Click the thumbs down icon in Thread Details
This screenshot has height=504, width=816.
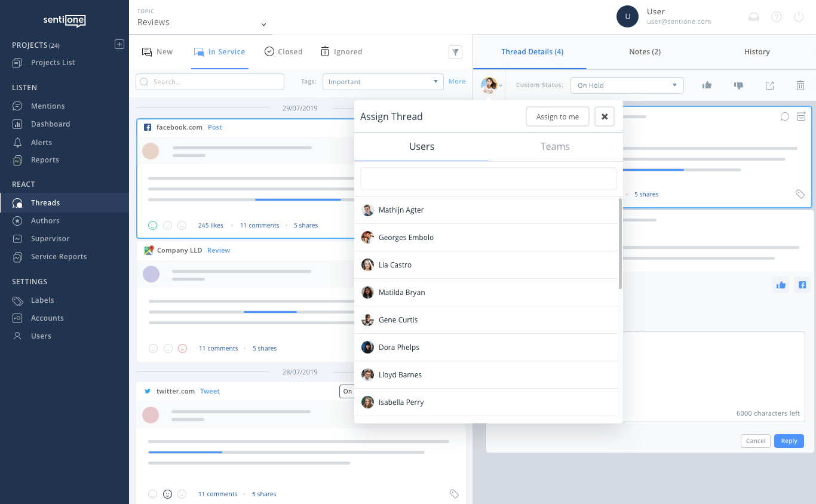point(738,85)
